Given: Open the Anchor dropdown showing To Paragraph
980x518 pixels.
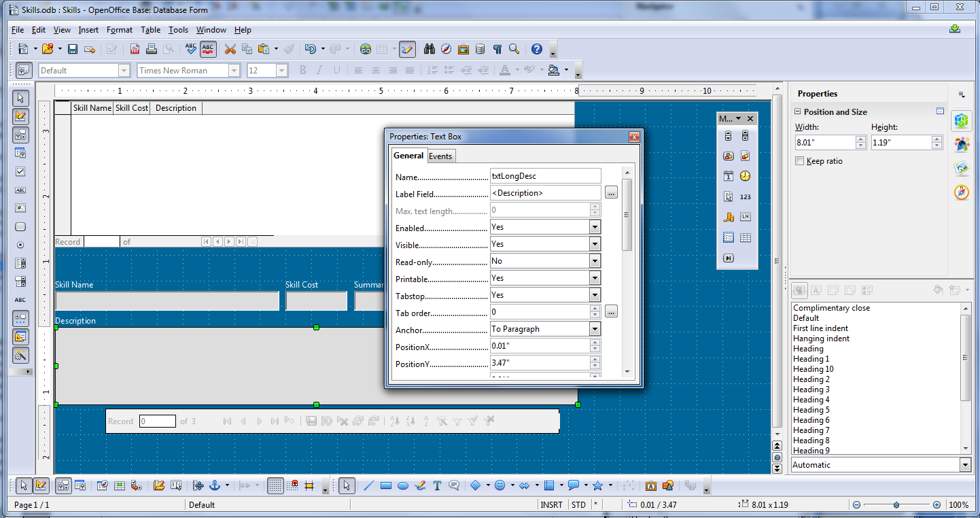Looking at the screenshot, I should [x=593, y=328].
